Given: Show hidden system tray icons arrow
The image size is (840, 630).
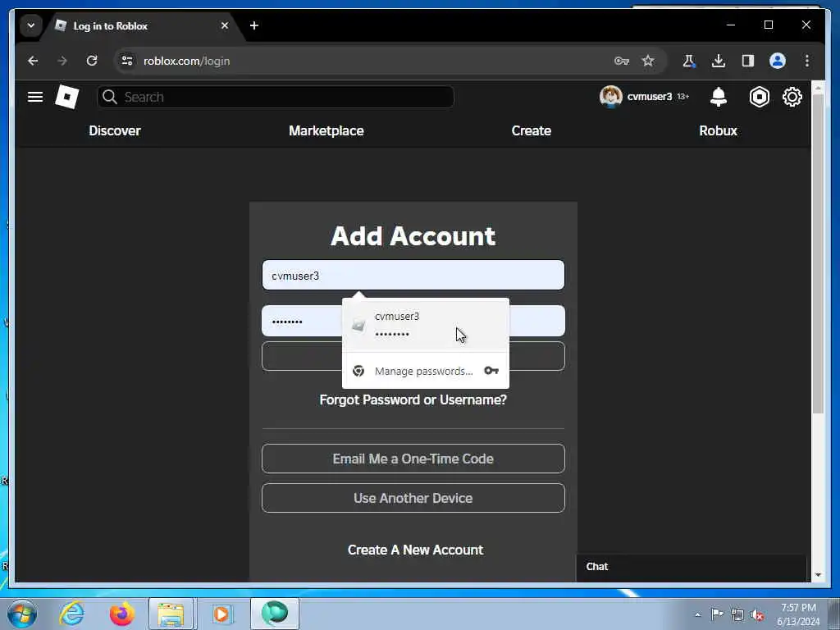Looking at the screenshot, I should tap(697, 615).
